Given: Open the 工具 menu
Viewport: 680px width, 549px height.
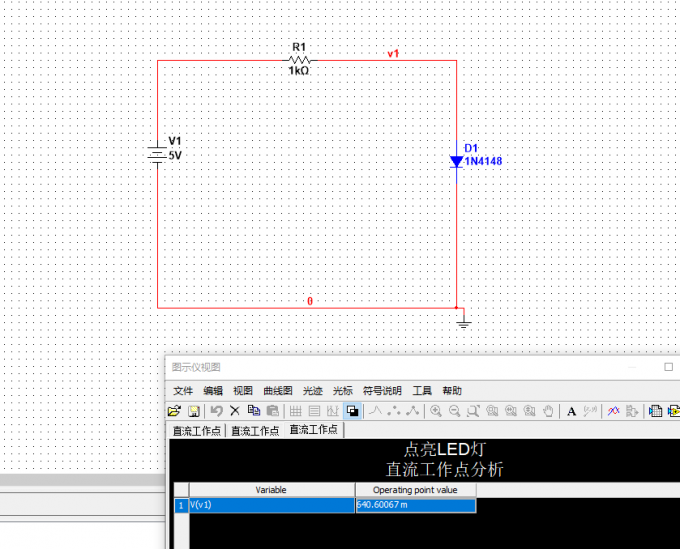Looking at the screenshot, I should tap(422, 391).
